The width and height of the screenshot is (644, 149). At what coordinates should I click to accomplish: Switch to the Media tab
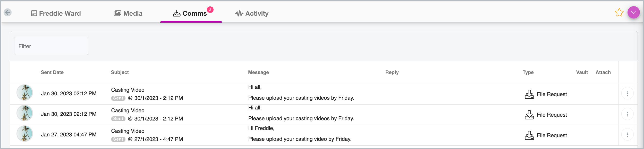tap(128, 13)
